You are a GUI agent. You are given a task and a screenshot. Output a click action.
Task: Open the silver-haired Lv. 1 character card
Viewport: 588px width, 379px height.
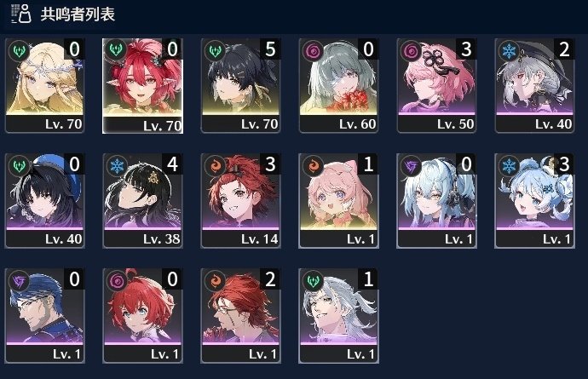tap(338, 316)
